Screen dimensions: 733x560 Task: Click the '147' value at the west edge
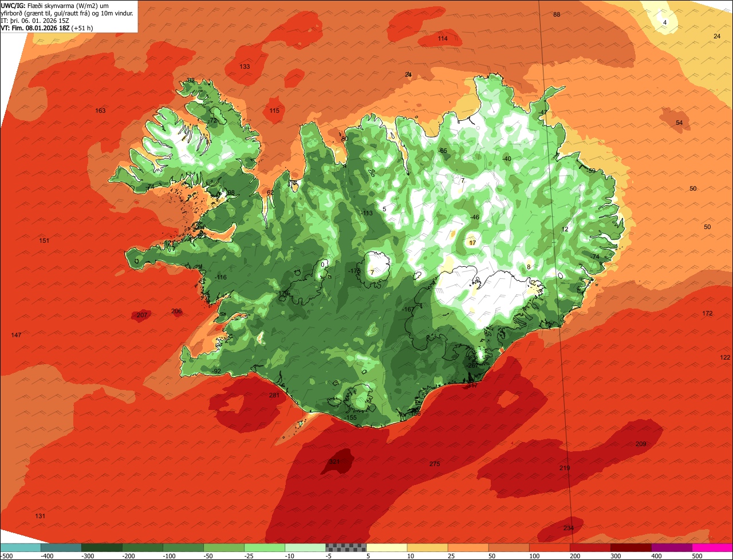tap(16, 335)
